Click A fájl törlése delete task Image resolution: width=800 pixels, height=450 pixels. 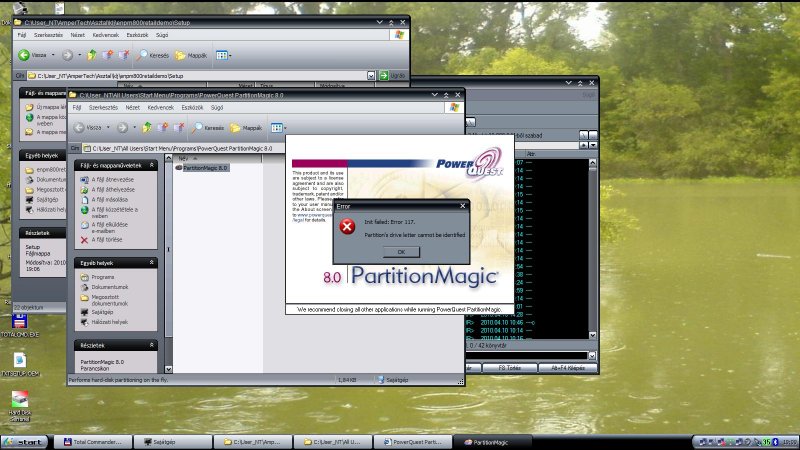coord(101,240)
